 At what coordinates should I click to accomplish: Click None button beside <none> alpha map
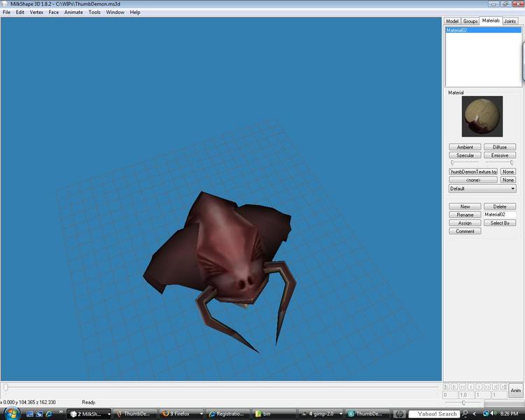508,180
